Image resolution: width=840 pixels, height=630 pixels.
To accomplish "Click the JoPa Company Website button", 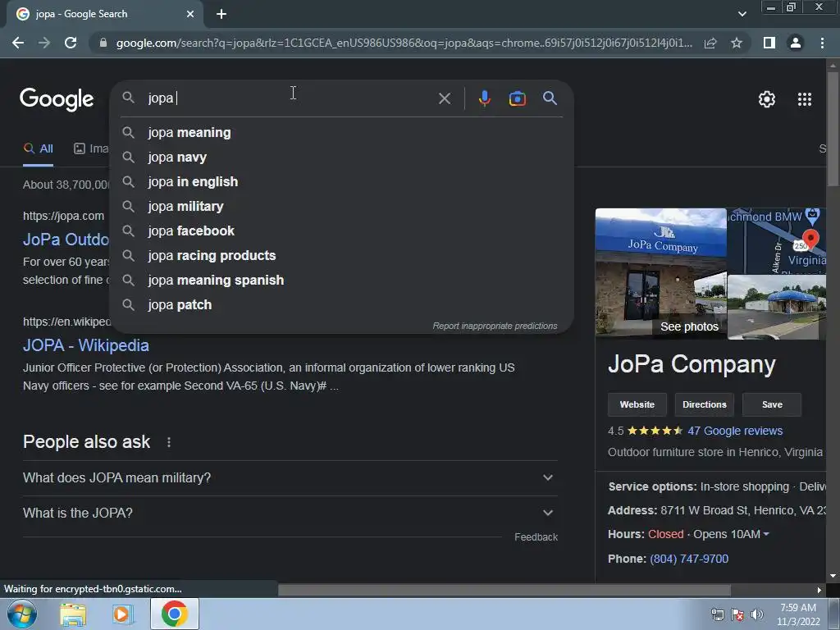I will (x=637, y=404).
